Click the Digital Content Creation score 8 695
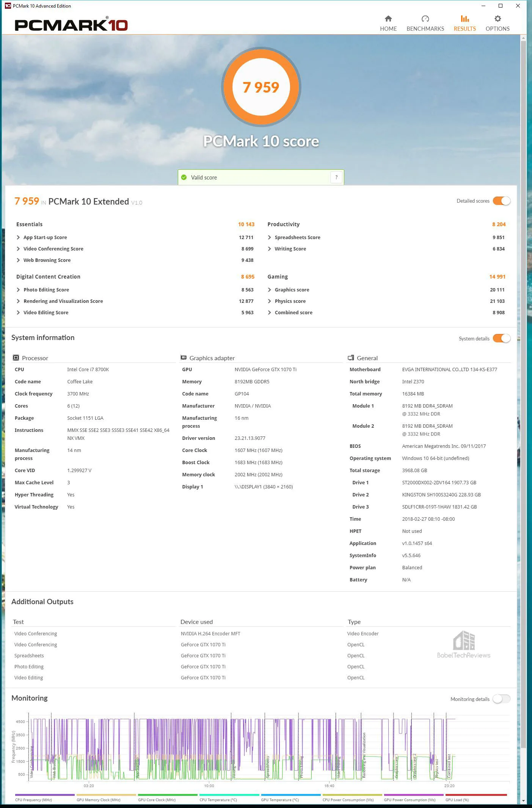This screenshot has width=532, height=808. [248, 277]
